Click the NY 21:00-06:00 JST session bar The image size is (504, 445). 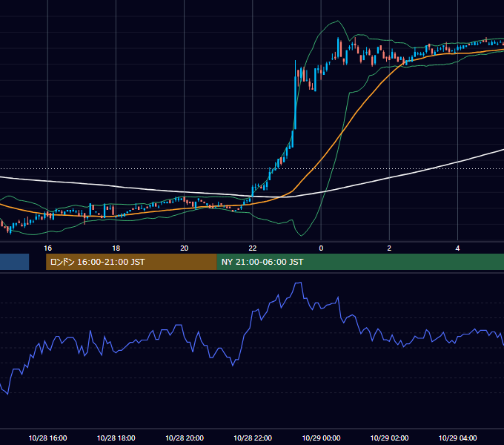(x=360, y=262)
